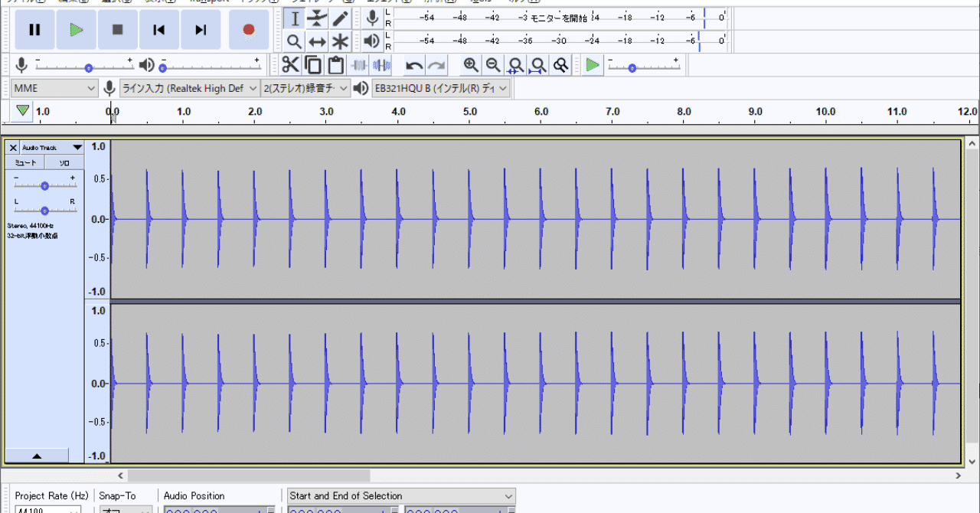The width and height of the screenshot is (980, 513).
Task: Click the 5.0 mark on timeline ruler
Action: [x=470, y=112]
